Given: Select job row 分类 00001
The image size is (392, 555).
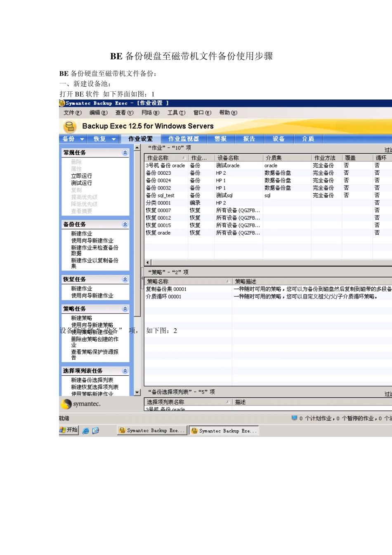Looking at the screenshot, I should point(268,203).
